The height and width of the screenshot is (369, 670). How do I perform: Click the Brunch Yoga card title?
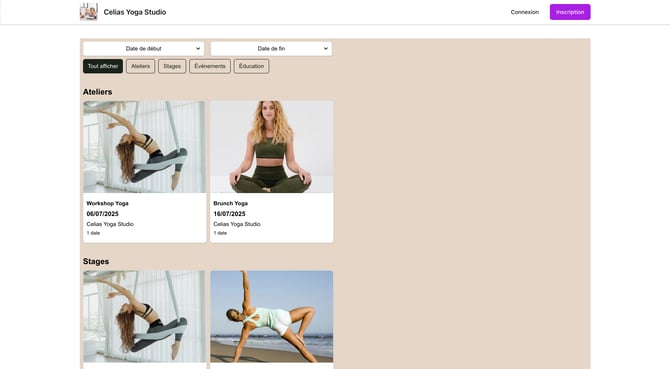click(230, 203)
